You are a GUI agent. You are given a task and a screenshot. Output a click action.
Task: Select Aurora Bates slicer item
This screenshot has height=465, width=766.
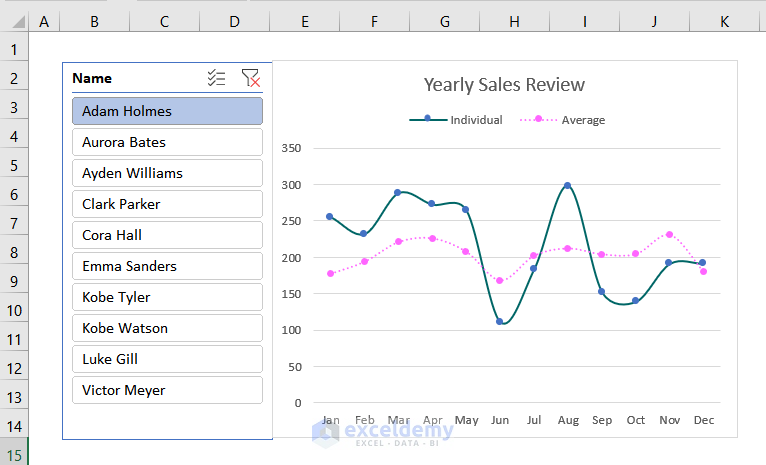point(167,142)
